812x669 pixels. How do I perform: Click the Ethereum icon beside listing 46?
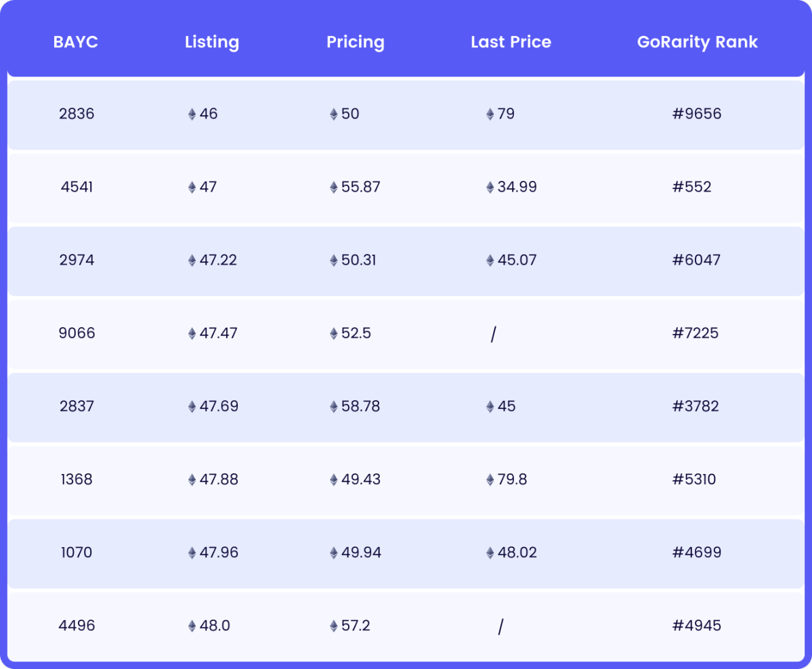click(192, 114)
